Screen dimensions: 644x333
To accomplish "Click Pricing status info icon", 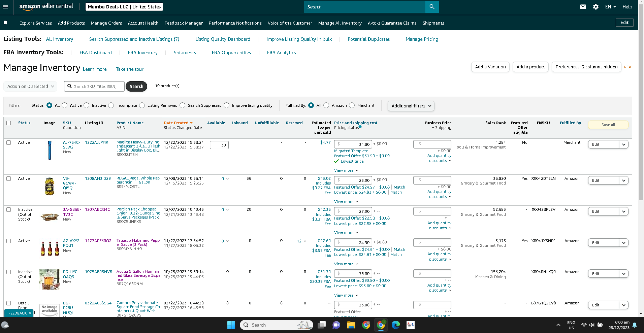I will point(360,127).
